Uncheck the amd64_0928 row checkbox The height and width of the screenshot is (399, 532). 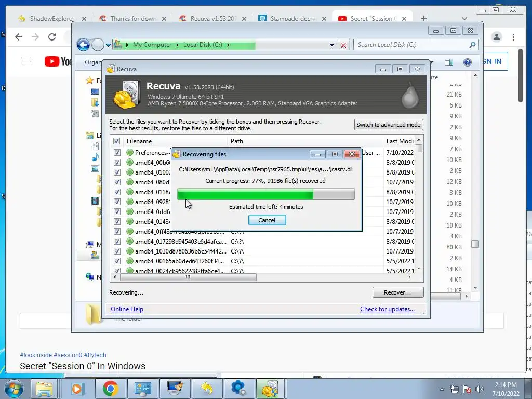point(117,202)
